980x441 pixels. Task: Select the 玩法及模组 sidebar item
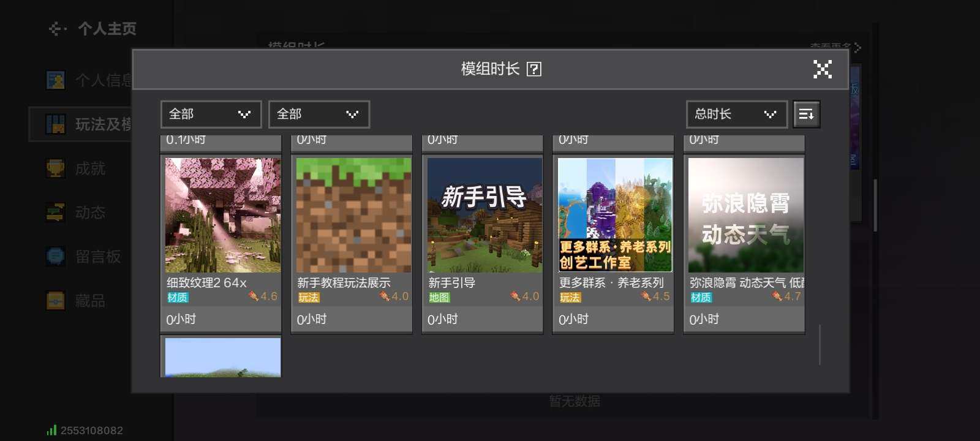coord(81,124)
